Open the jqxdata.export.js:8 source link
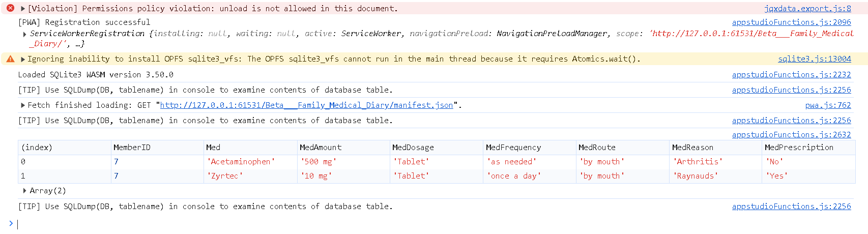 (x=807, y=9)
